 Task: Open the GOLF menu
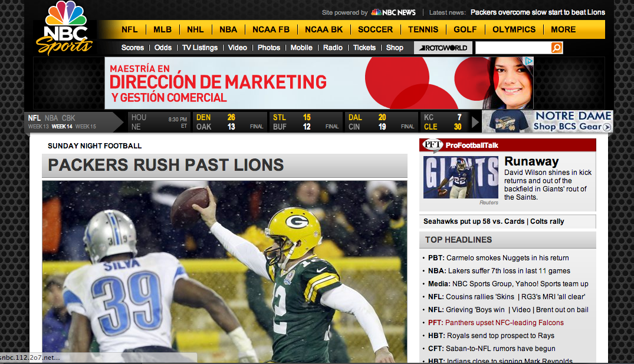(x=465, y=29)
